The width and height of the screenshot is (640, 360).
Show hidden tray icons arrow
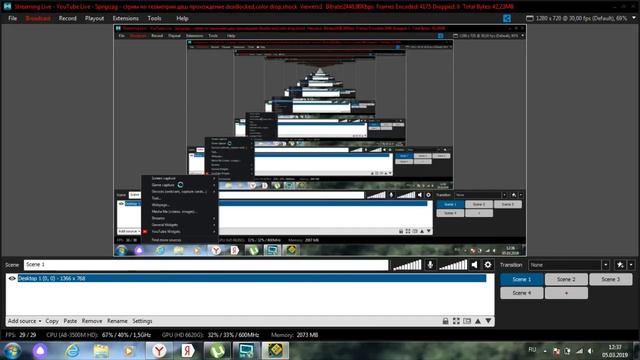click(545, 351)
